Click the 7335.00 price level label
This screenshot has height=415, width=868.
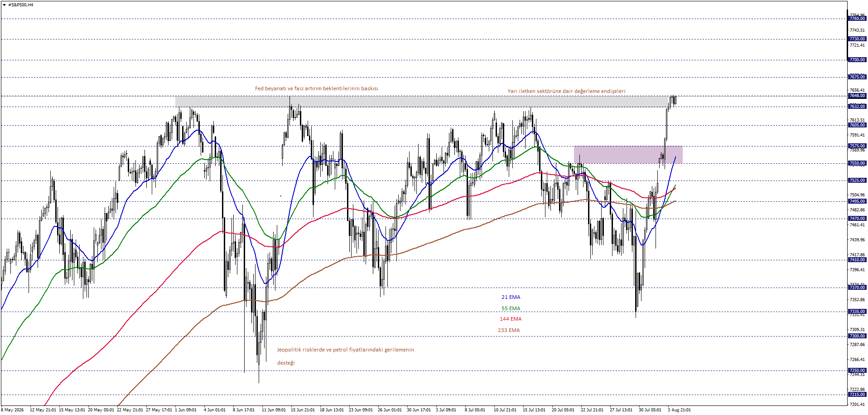pos(857,312)
